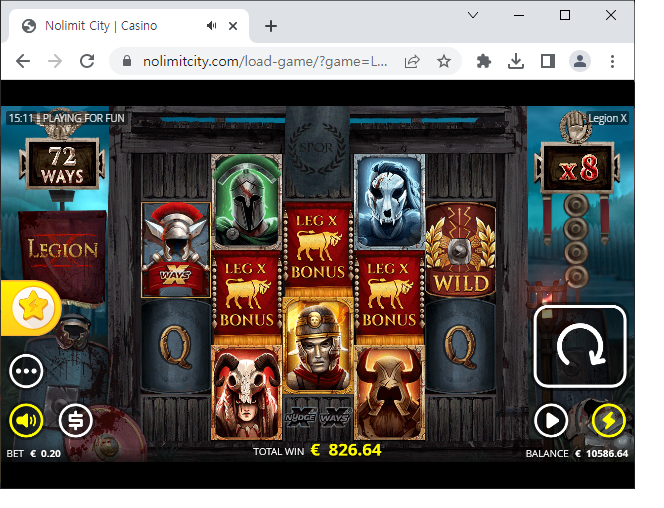Click the PLAYING FOR FUN label
This screenshot has width=664, height=508.
(83, 118)
